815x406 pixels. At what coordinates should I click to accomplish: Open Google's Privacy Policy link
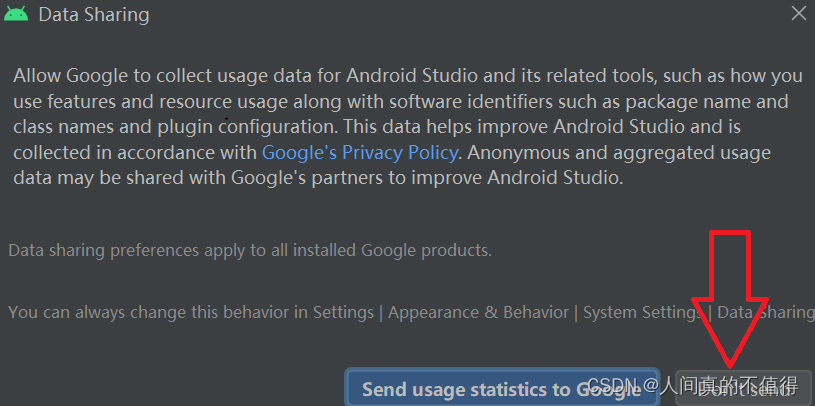pos(360,153)
